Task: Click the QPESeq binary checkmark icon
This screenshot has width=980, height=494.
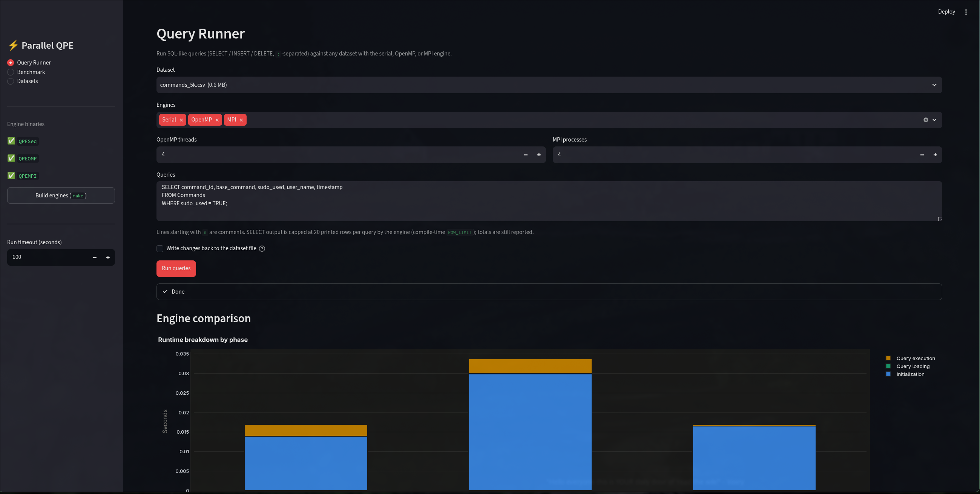Action: click(11, 141)
